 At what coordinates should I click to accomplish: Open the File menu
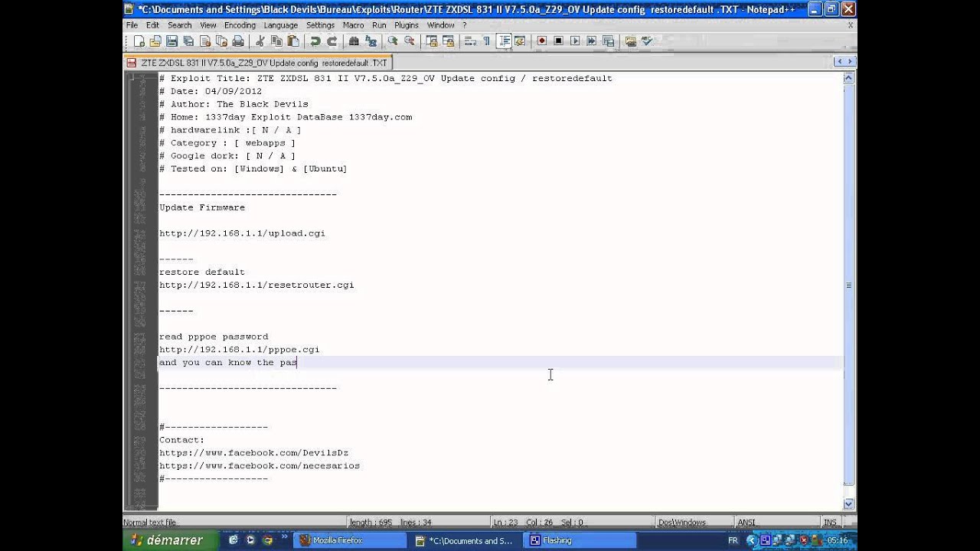click(132, 25)
